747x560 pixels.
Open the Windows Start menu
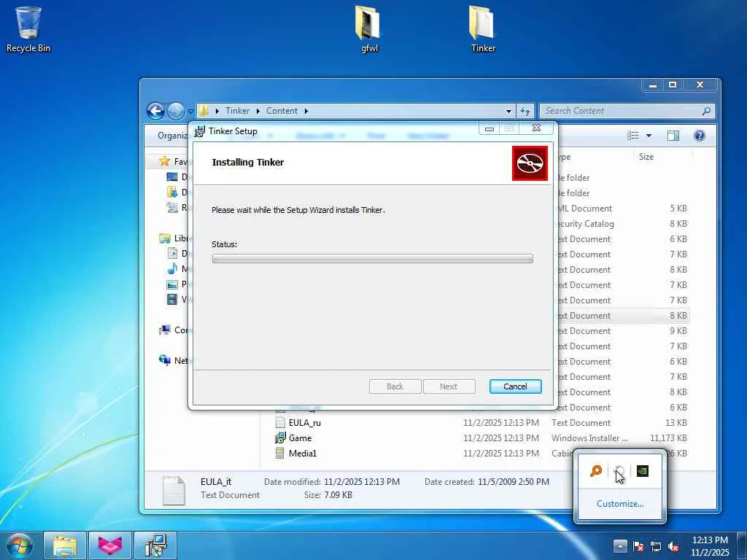tap(19, 545)
